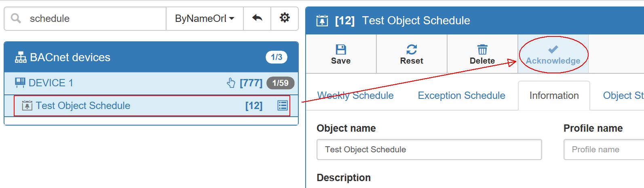Click the Save floppy disk button
644x188 pixels.
click(x=341, y=54)
